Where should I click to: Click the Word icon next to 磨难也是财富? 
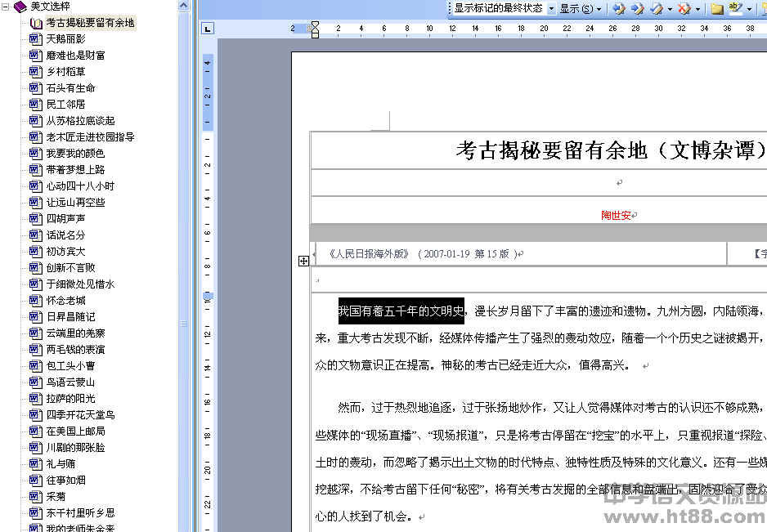tap(36, 56)
